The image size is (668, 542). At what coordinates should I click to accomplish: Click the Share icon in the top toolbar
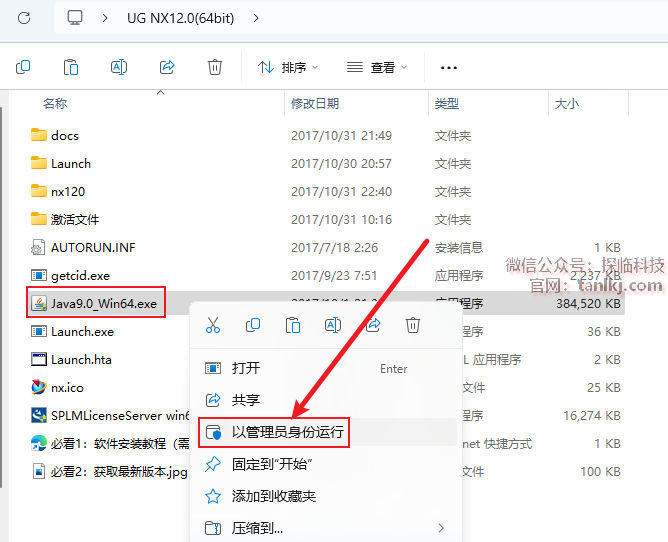pyautogui.click(x=167, y=67)
